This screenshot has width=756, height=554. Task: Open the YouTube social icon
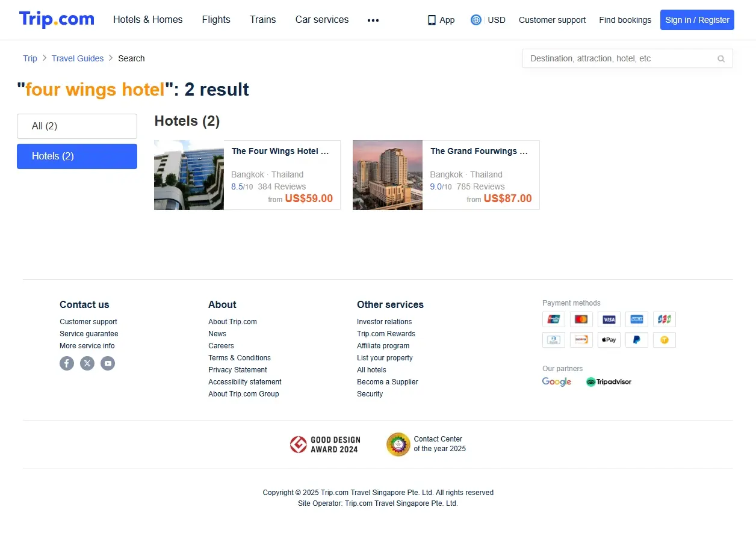[108, 363]
